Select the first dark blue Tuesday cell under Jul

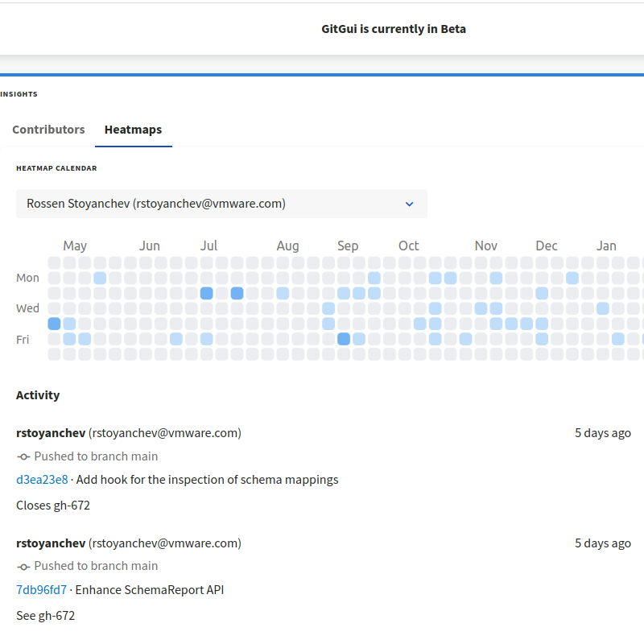pyautogui.click(x=207, y=293)
